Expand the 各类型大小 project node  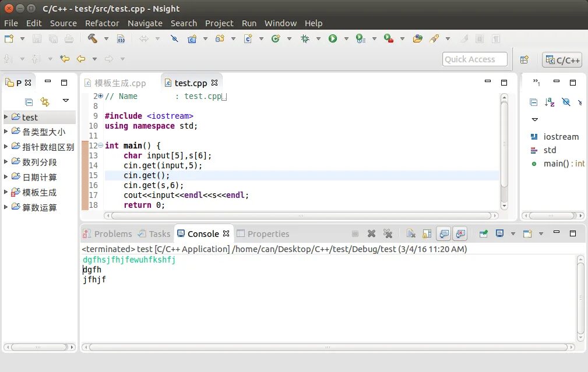[x=6, y=132]
